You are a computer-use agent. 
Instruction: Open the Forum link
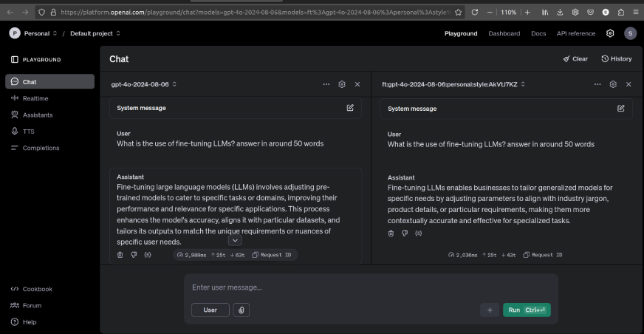pyautogui.click(x=26, y=305)
